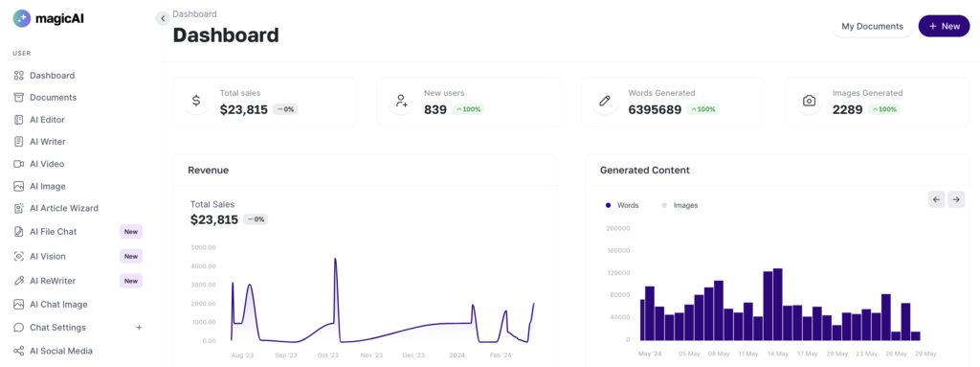Viewport: 980px width, 367px height.
Task: Click the $23,815 value in Total sales card
Action: click(x=244, y=109)
